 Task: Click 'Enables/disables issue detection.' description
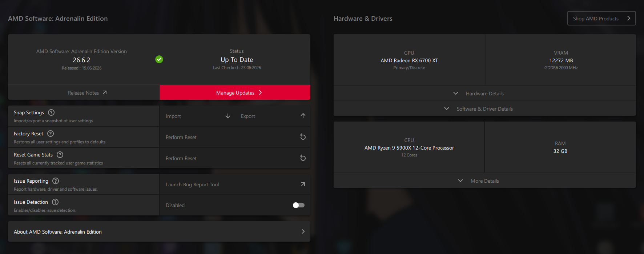click(45, 210)
